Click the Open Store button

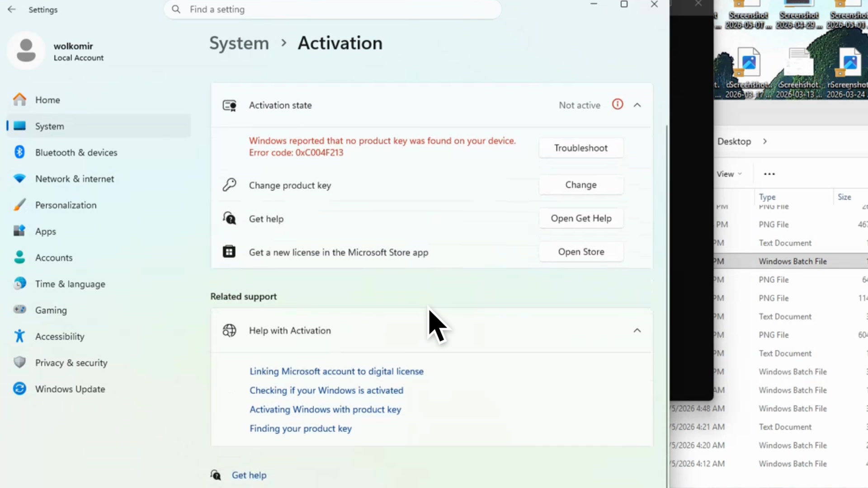[581, 252]
